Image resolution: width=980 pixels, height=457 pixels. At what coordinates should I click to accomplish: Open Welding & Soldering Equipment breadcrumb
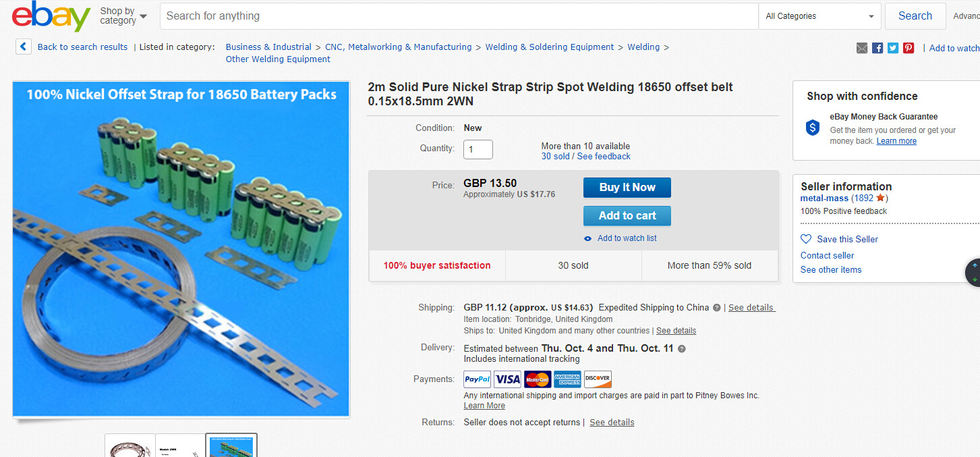click(550, 47)
